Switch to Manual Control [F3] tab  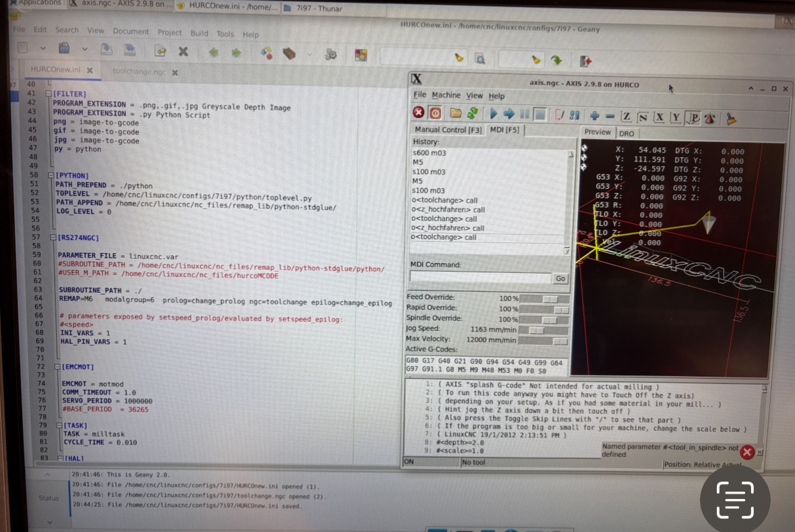[x=448, y=130]
